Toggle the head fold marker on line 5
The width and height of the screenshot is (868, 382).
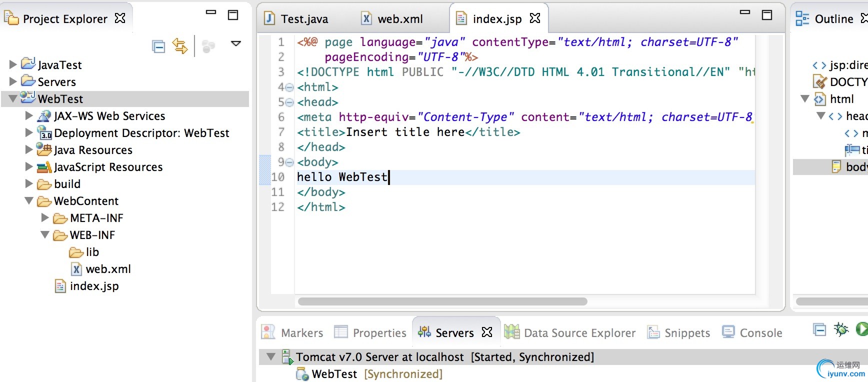click(289, 102)
